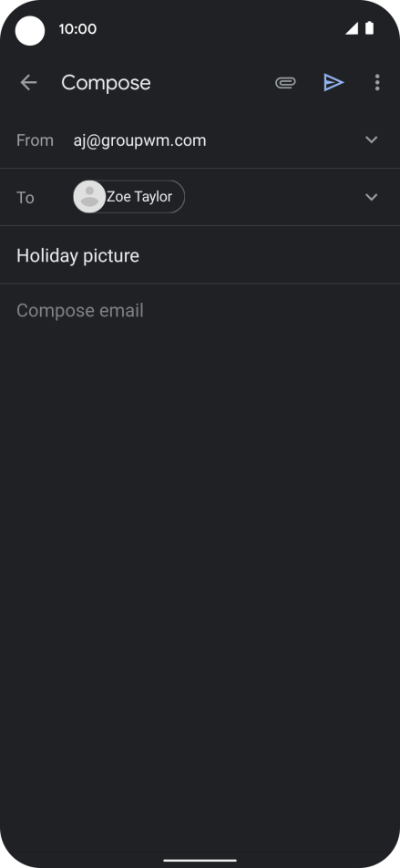The image size is (400, 868).
Task: Click the avatar in Zoe Taylor chip
Action: (x=89, y=197)
